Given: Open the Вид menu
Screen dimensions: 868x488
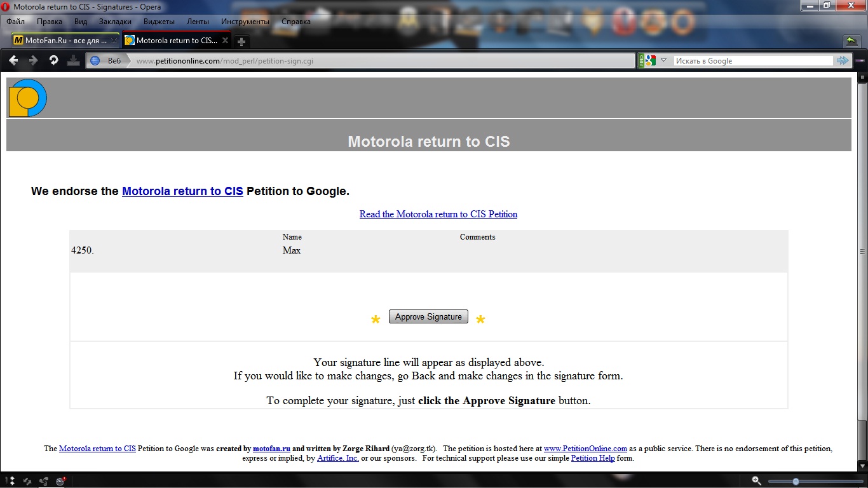Looking at the screenshot, I should pos(81,22).
